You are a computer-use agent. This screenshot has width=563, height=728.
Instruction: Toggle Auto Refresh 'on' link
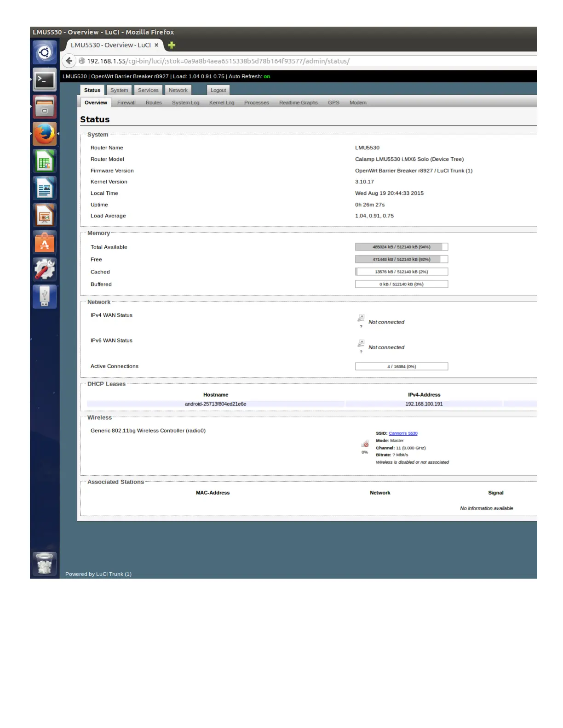[x=267, y=76]
